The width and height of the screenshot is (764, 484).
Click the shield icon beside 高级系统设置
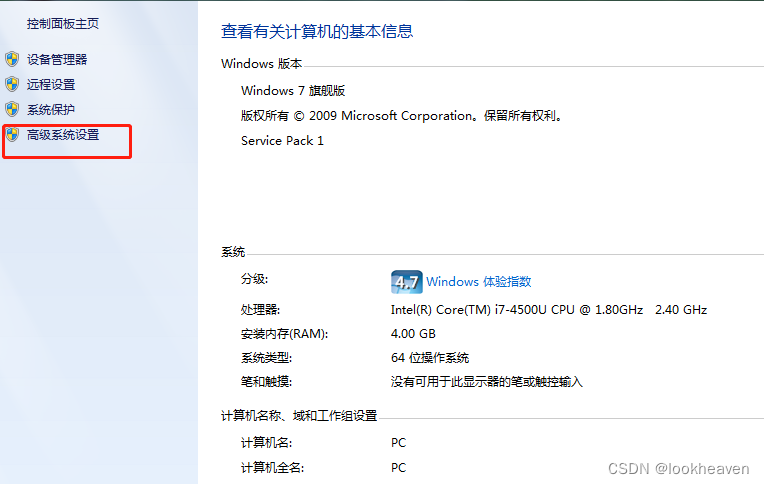(12, 135)
